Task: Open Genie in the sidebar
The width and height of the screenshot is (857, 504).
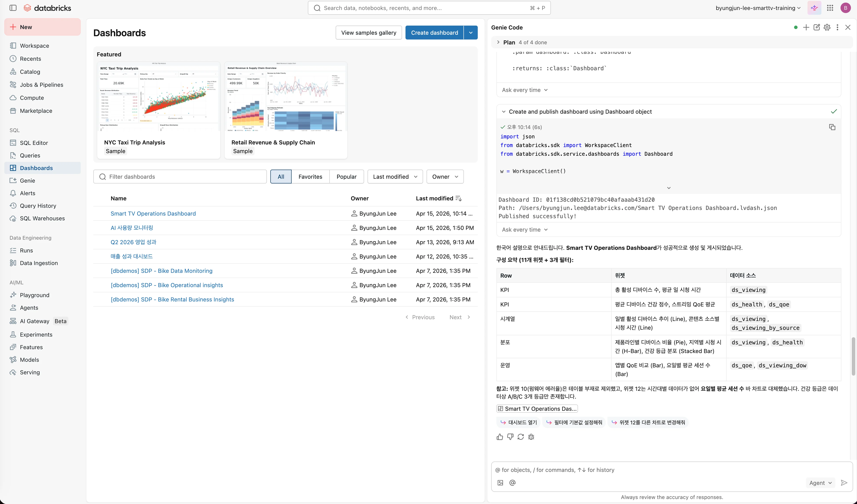Action: pyautogui.click(x=43, y=180)
